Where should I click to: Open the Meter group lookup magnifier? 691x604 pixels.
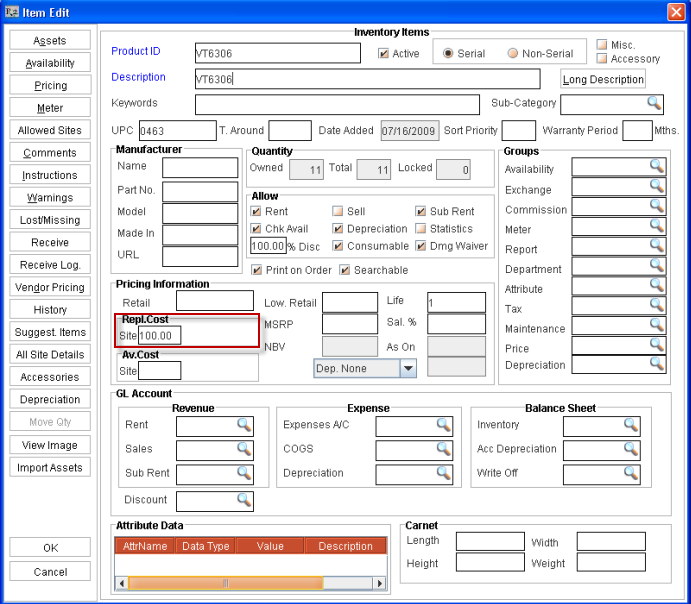point(657,226)
